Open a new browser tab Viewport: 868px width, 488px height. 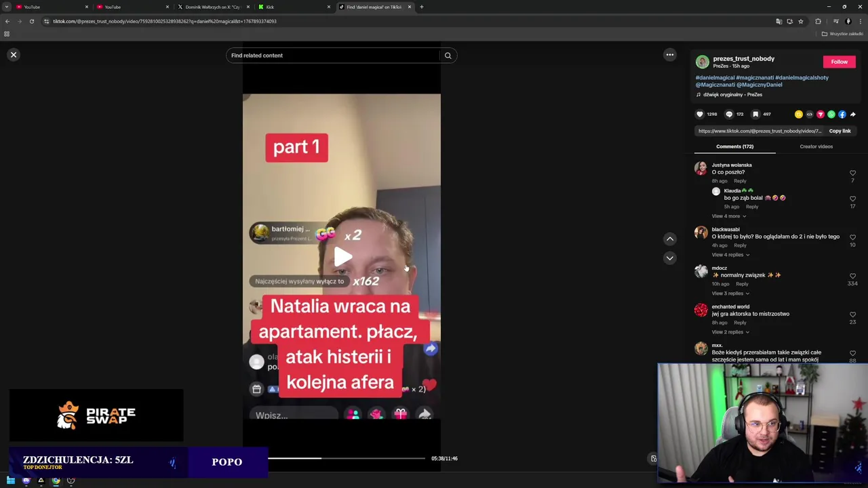[x=421, y=7]
